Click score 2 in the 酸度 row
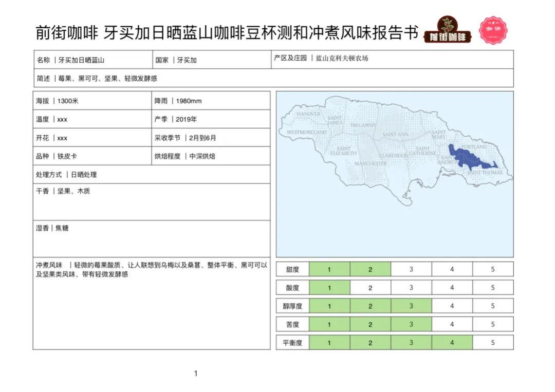Viewport: 555px width, 392px height. [371, 288]
